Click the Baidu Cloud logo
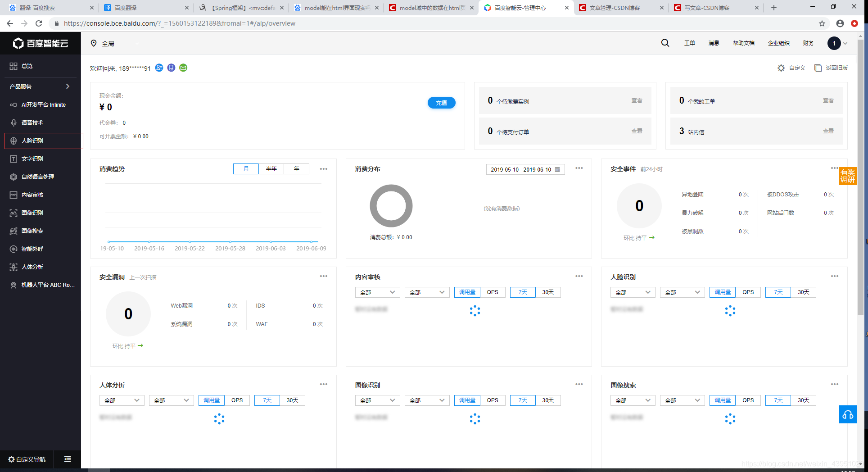 click(x=41, y=43)
